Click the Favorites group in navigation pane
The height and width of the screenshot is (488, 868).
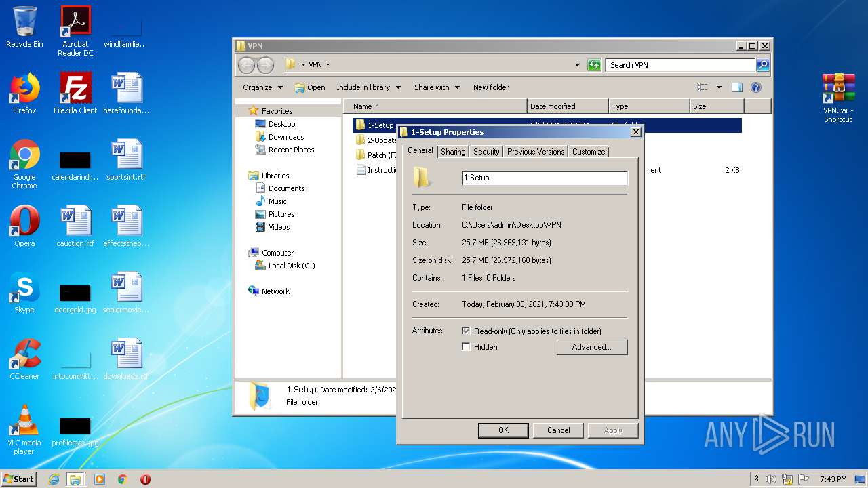coord(277,111)
